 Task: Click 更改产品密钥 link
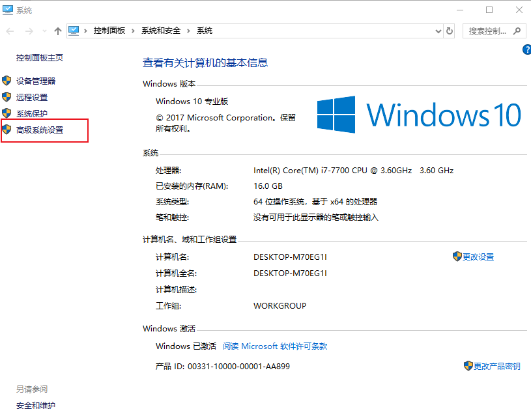pyautogui.click(x=497, y=367)
